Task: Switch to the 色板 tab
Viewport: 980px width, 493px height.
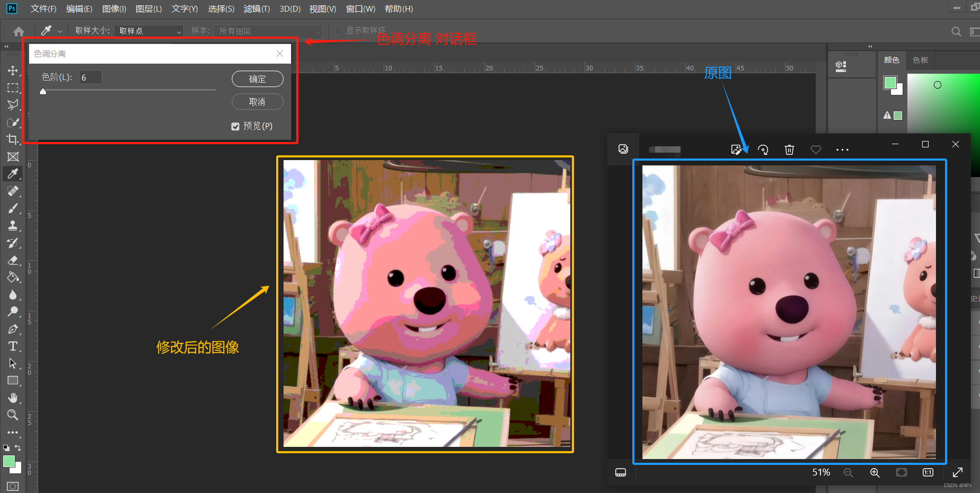Action: 921,60
